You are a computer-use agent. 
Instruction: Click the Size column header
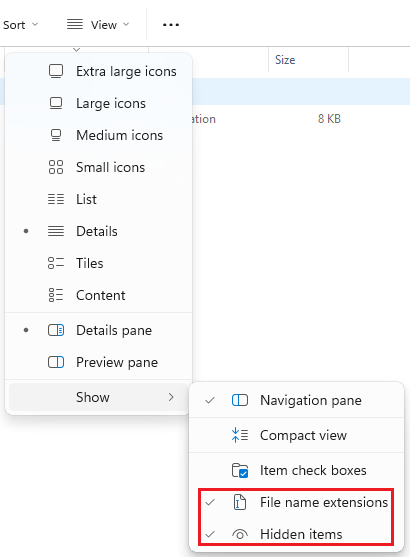(308, 60)
